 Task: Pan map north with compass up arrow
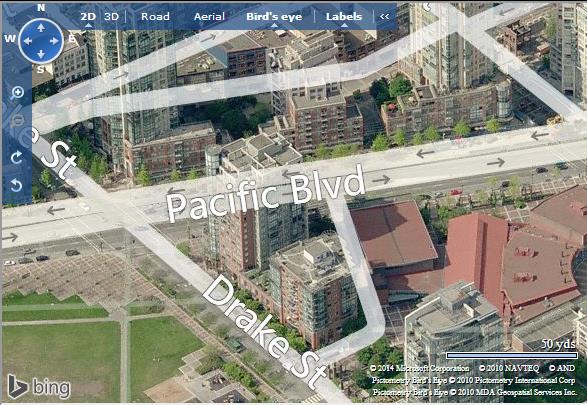(41, 28)
